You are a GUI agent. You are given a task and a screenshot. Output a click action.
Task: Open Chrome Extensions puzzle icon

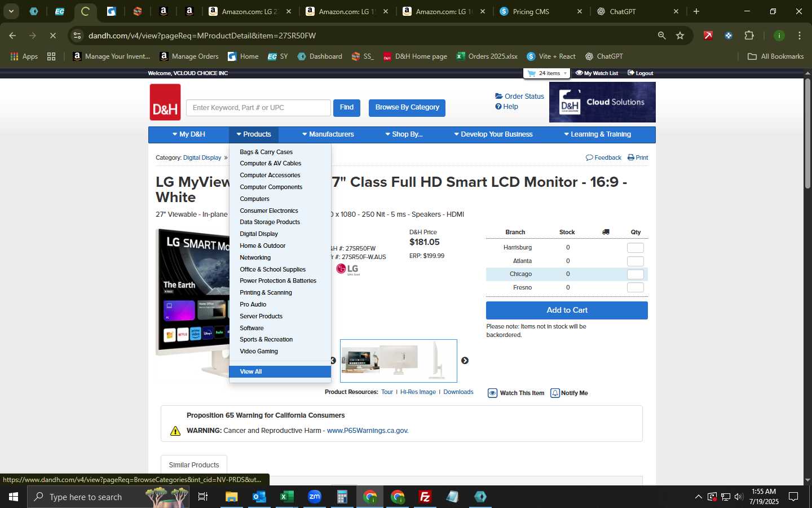point(749,36)
